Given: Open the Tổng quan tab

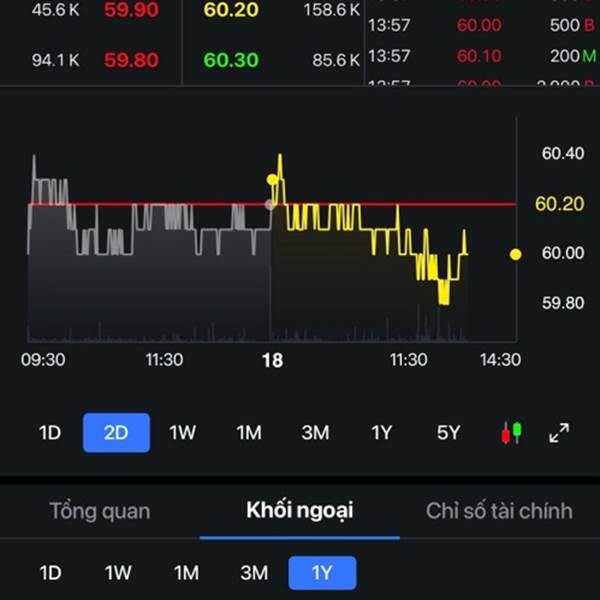Looking at the screenshot, I should [100, 511].
